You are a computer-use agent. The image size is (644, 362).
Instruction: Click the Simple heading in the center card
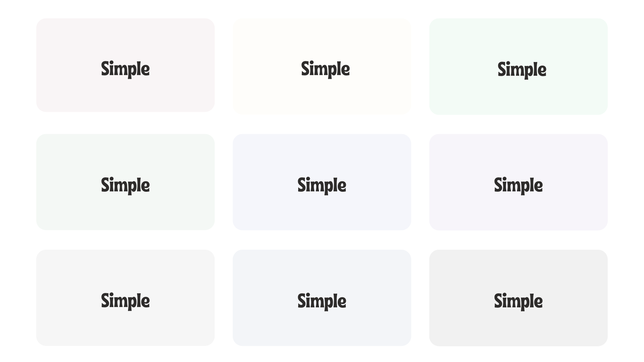[322, 185]
